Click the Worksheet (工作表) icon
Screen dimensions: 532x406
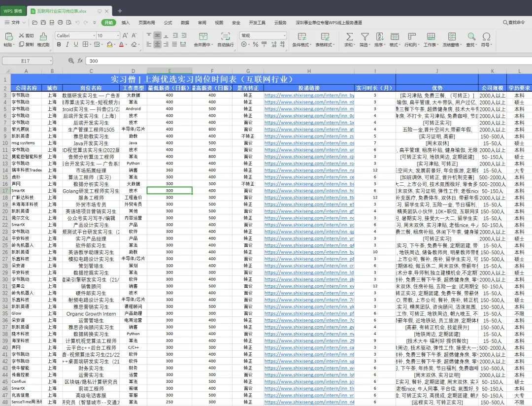(x=431, y=36)
